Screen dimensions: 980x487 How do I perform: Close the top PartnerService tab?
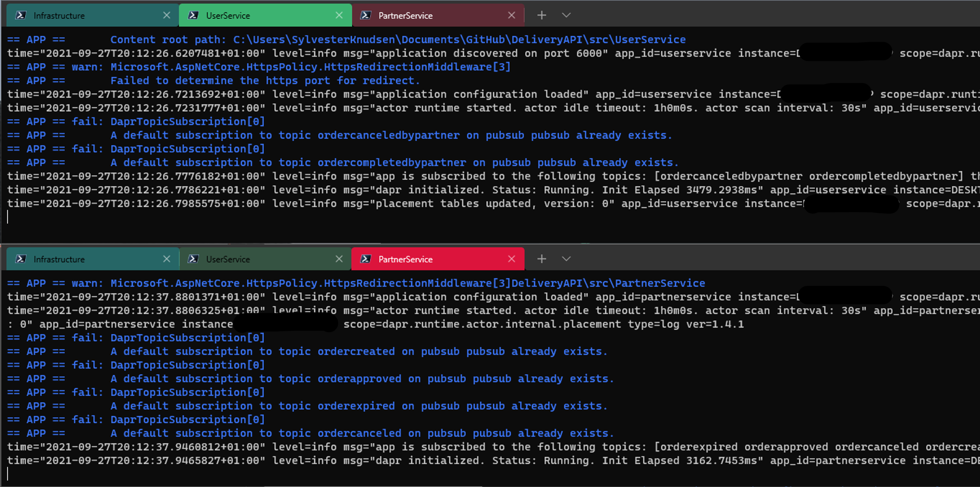pyautogui.click(x=512, y=15)
